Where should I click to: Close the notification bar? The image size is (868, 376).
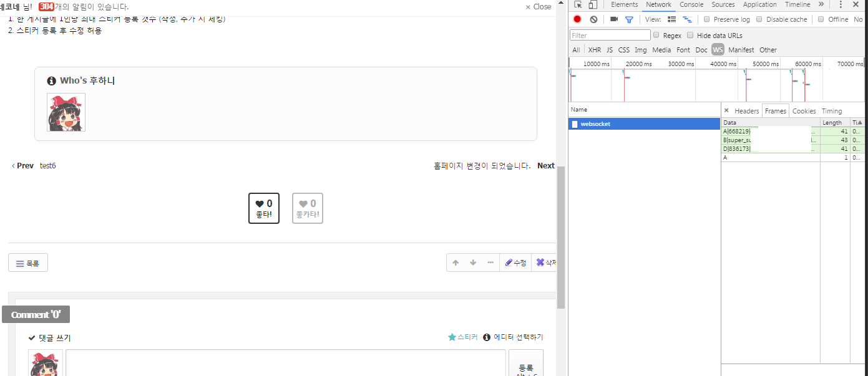[539, 7]
